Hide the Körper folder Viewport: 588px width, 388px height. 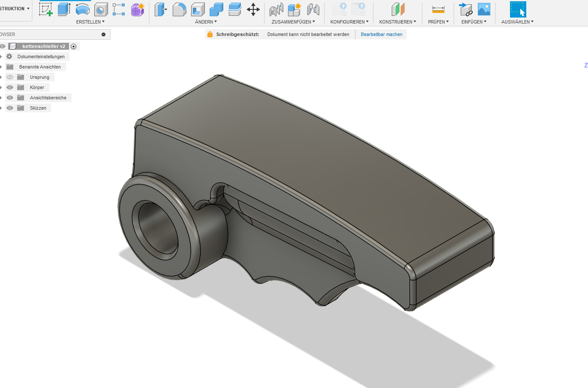10,87
